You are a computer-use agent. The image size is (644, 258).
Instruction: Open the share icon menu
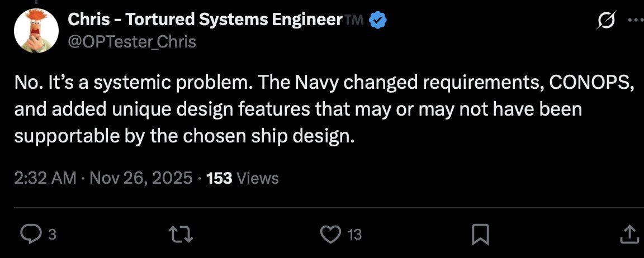pos(628,234)
